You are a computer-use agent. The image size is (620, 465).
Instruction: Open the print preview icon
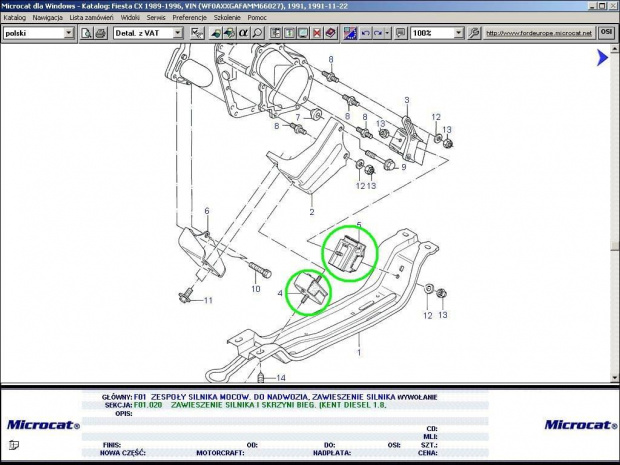86,33
